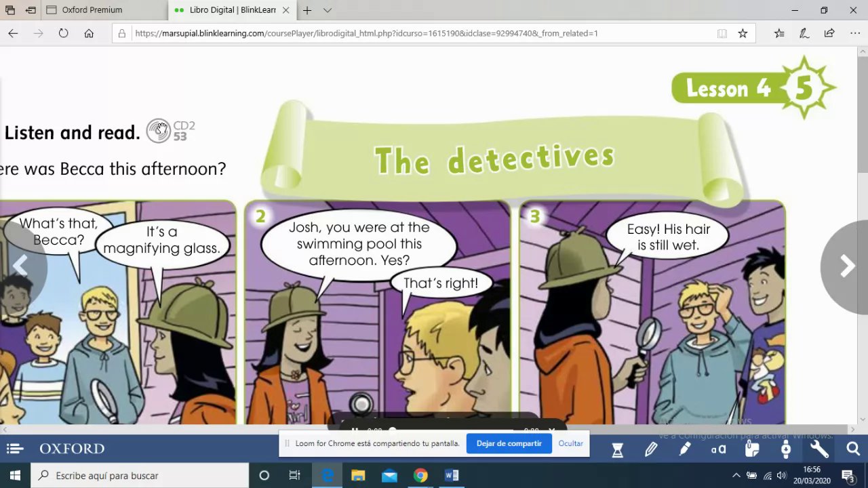868x488 pixels.
Task: Click the add notes pen icon
Action: 804,33
